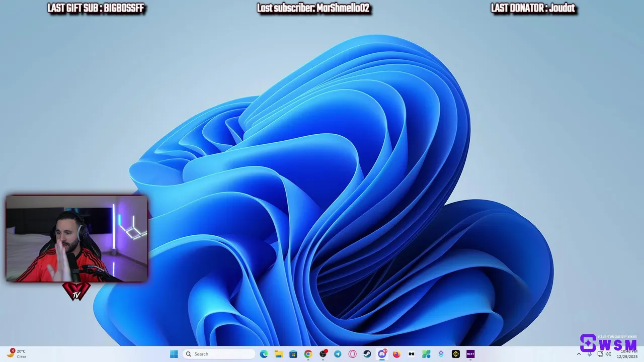Screen dimensions: 644x362
Task: Switch to Google Chrome on the taskbar
Action: 308,354
